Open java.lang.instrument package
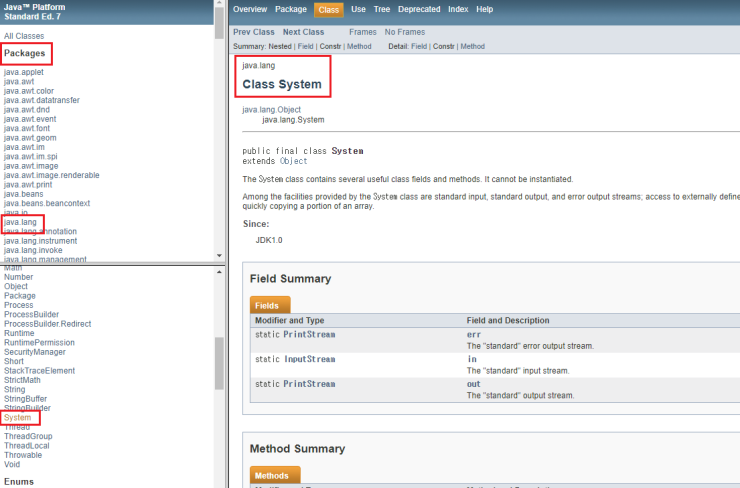Image resolution: width=740 pixels, height=488 pixels. 40,241
